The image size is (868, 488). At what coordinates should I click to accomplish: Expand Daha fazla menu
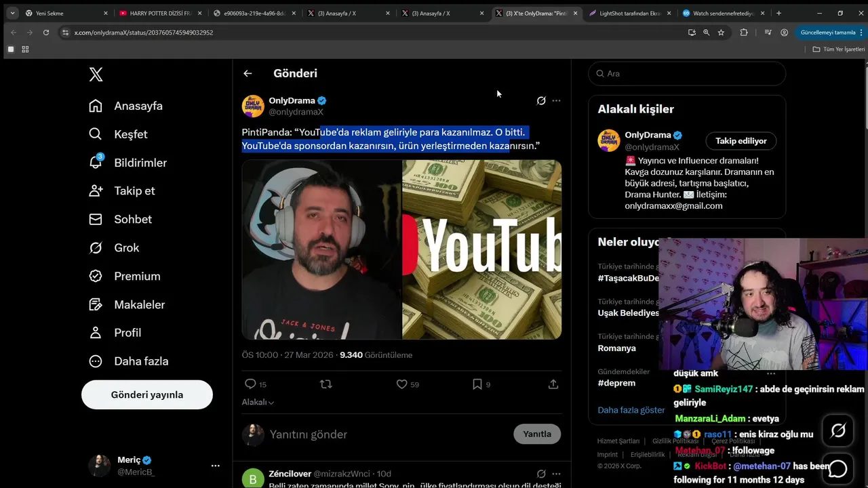click(x=129, y=361)
